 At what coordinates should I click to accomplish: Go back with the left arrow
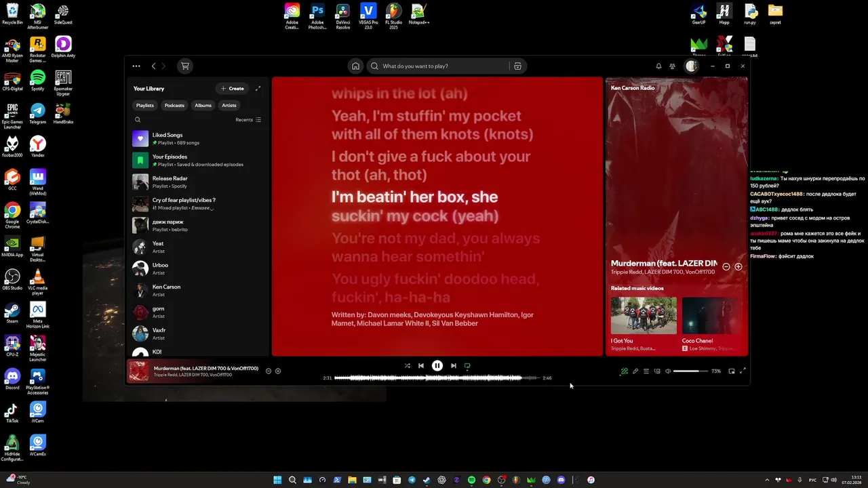click(x=154, y=66)
